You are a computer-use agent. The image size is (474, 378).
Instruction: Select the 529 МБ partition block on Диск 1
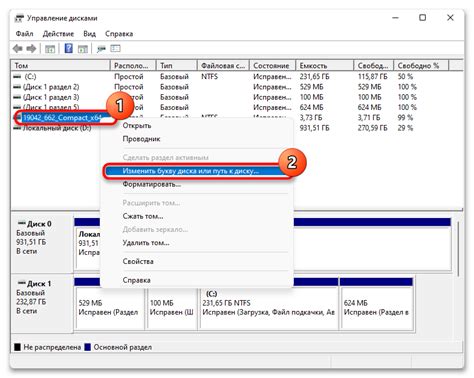click(x=109, y=304)
